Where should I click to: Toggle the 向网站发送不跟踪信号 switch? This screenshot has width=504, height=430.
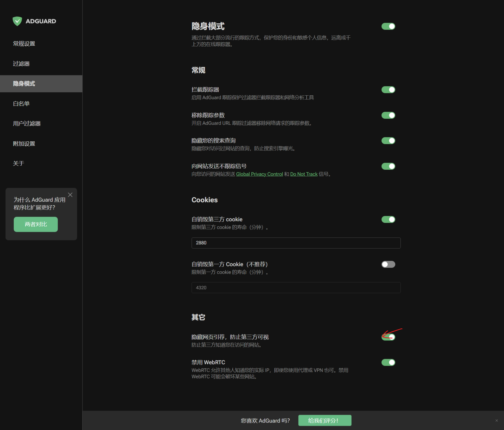[388, 166]
